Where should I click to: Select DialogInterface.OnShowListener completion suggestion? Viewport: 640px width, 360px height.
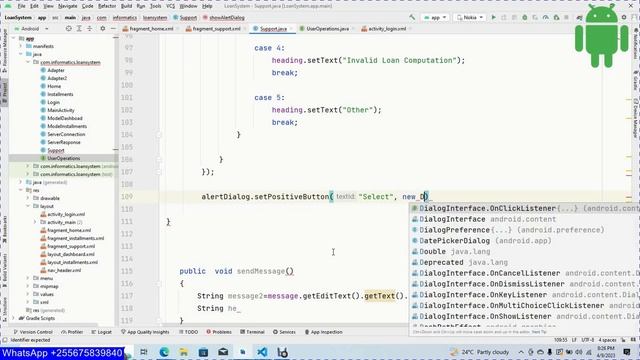524,316
